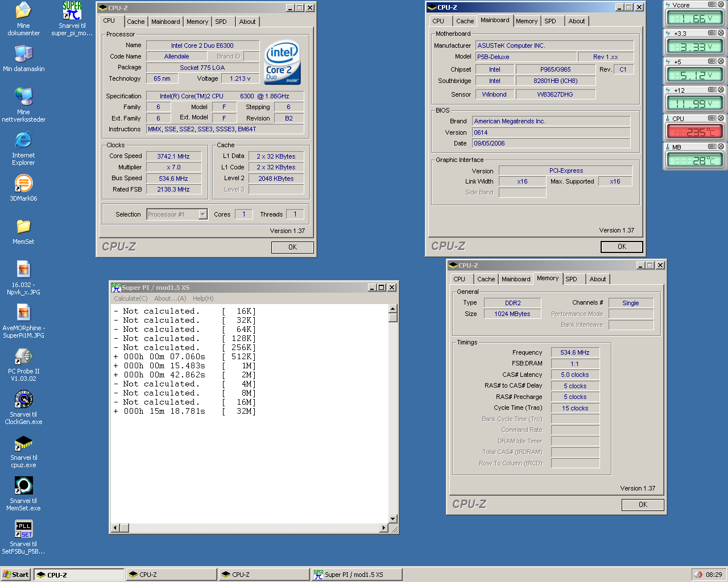Screen dimensions: 728x582
Task: Open the Min datamaskin desktop icon
Action: (x=23, y=59)
